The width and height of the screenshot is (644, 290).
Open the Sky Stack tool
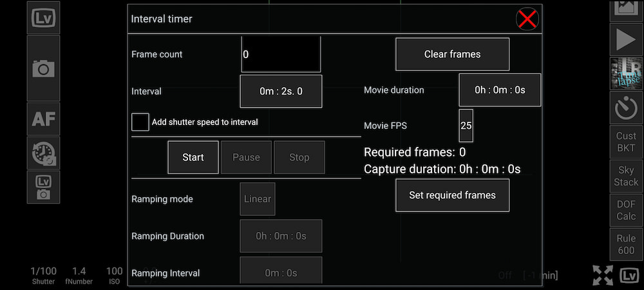pos(625,175)
